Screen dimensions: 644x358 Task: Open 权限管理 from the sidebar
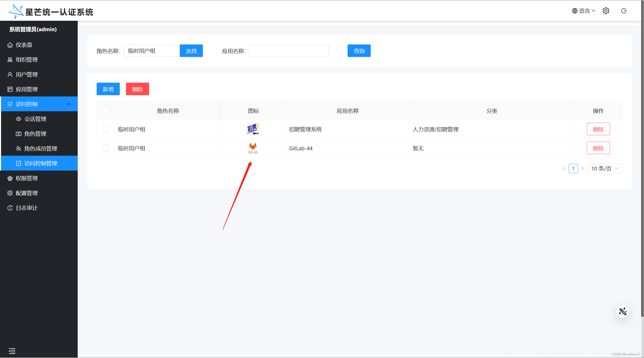click(x=27, y=178)
